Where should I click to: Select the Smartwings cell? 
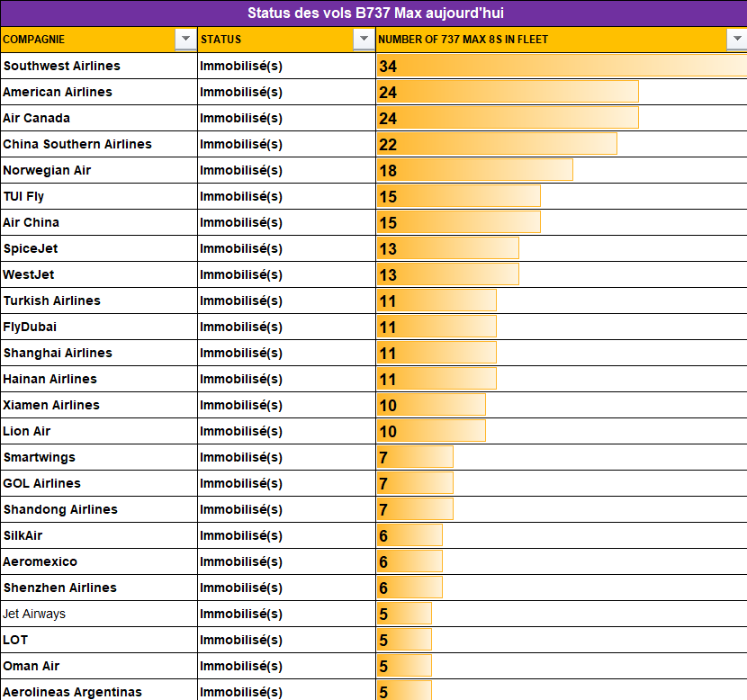pyautogui.click(x=99, y=458)
